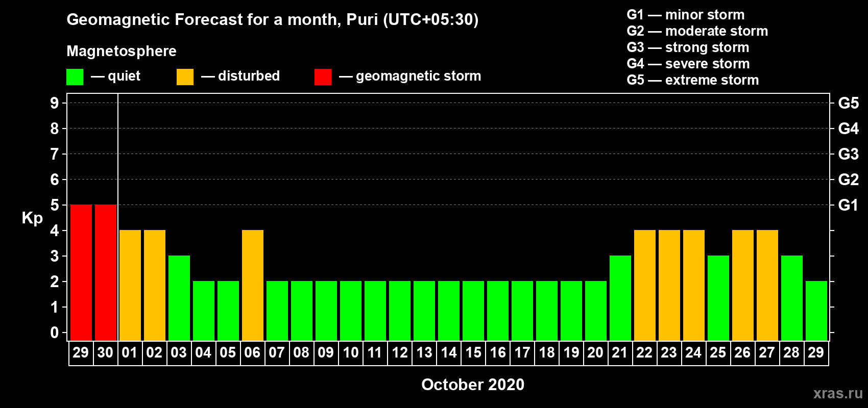Click date label 10 on the axis
This screenshot has width=868, height=408.
[x=351, y=352]
